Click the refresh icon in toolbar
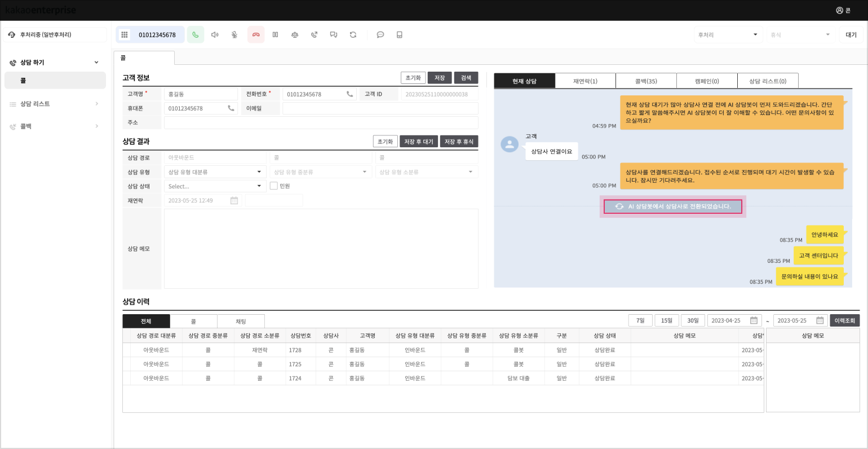Viewport: 868px width, 449px height. pos(353,35)
